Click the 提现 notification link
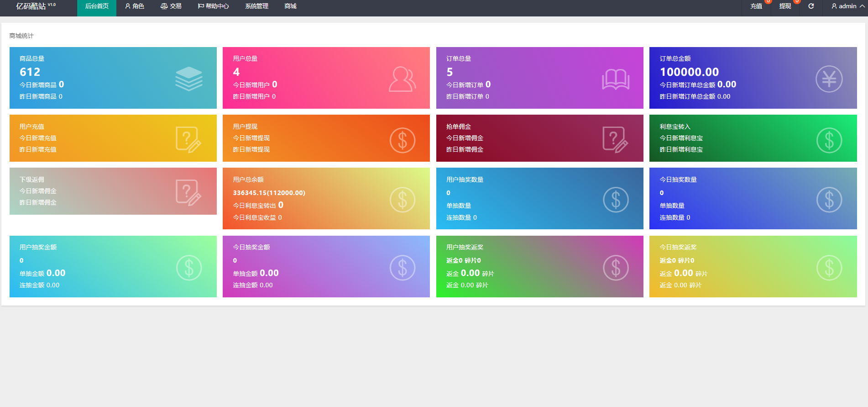The image size is (868, 407). click(x=785, y=6)
